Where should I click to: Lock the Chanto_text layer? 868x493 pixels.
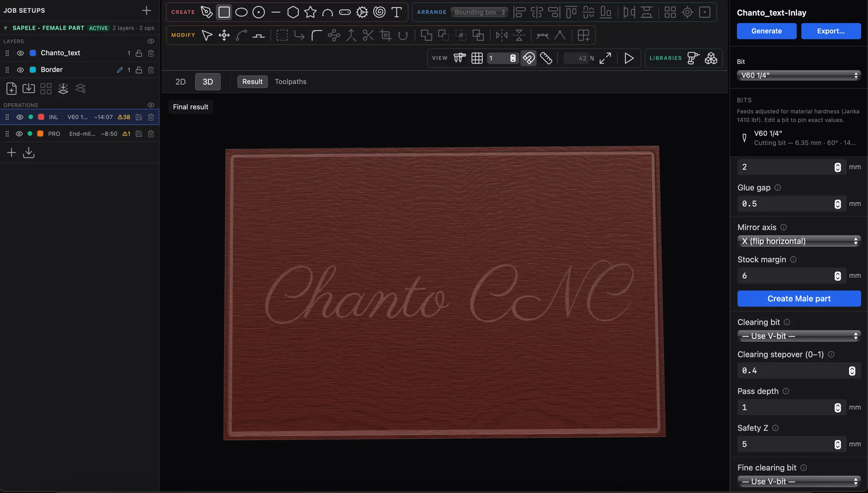tap(139, 53)
